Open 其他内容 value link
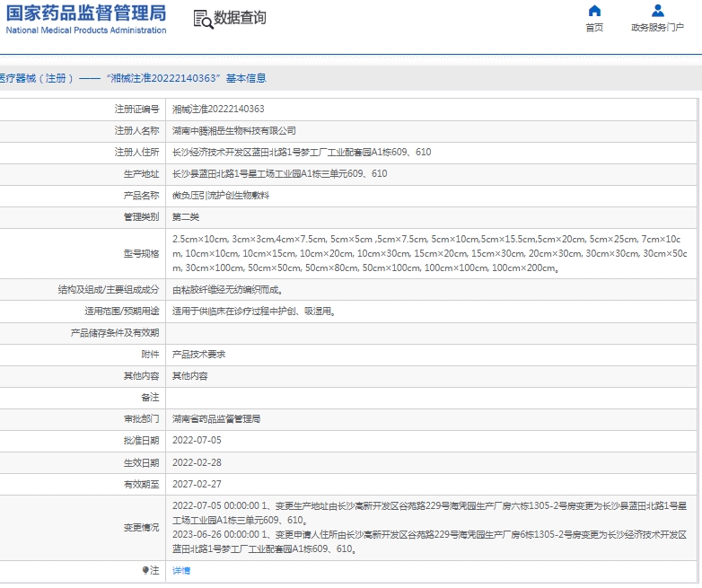 click(x=190, y=376)
